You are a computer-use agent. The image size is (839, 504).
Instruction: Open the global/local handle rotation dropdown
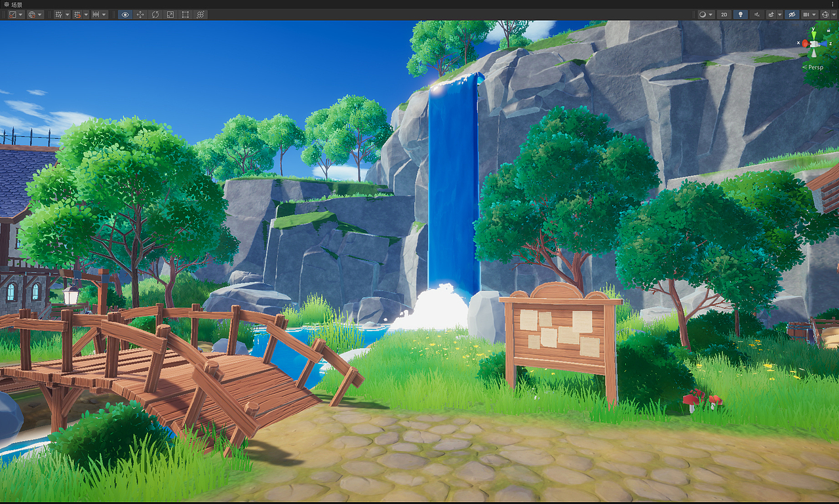pos(35,14)
